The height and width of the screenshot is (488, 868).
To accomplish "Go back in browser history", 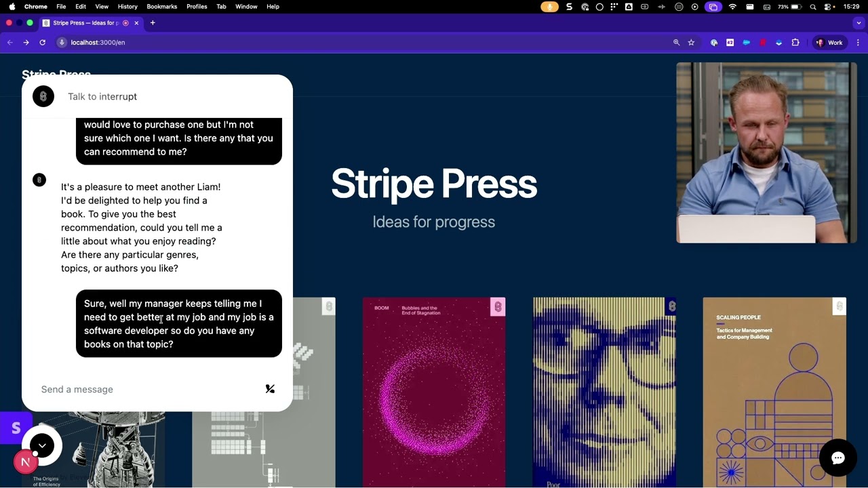I will pyautogui.click(x=9, y=42).
